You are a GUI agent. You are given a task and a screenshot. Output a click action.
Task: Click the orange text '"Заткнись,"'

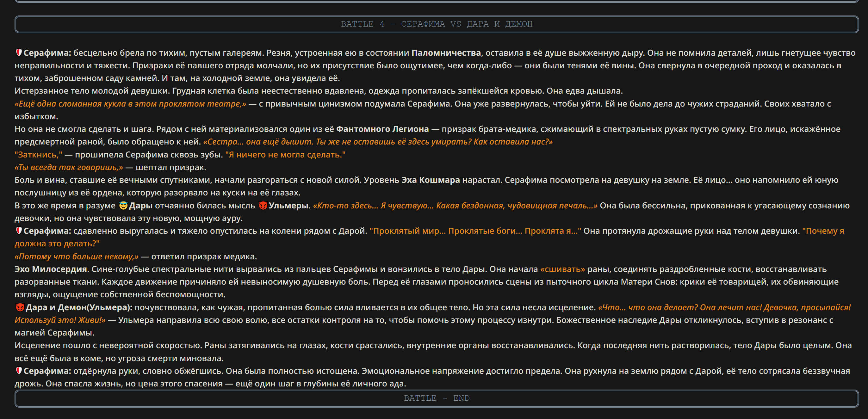38,155
